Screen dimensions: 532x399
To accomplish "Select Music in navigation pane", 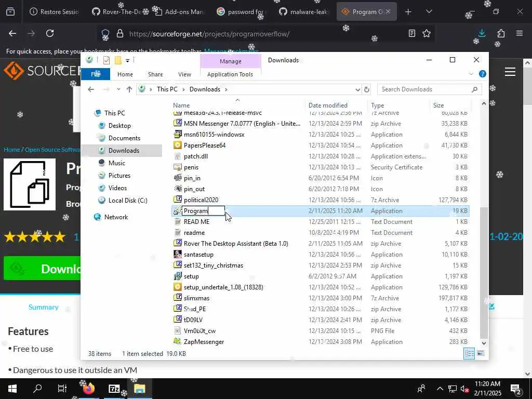I will [x=117, y=163].
